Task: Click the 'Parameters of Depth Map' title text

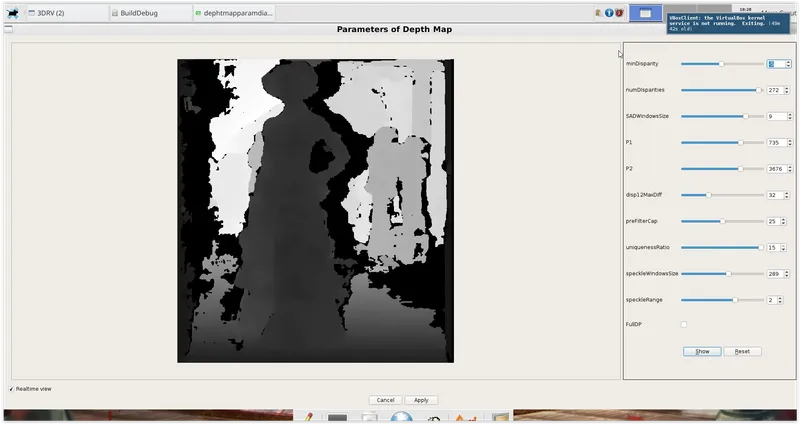Action: (394, 29)
